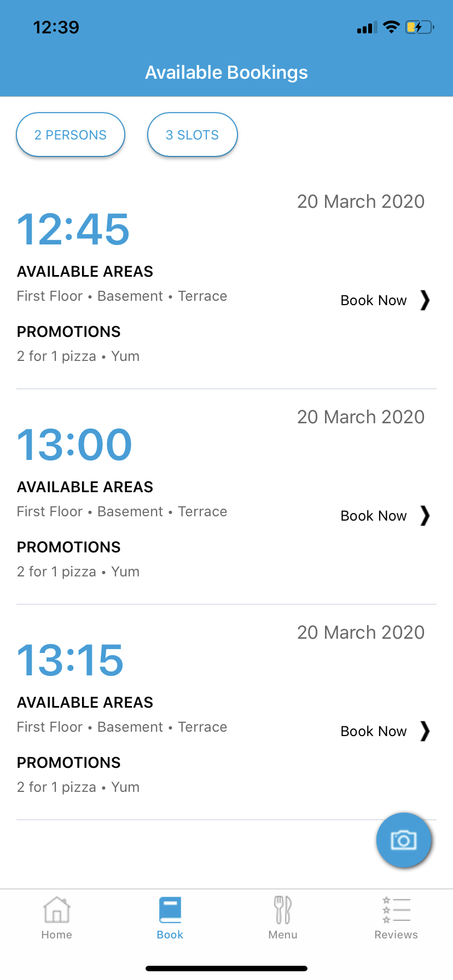Image resolution: width=453 pixels, height=980 pixels.
Task: Tap the cellular signal bars icon
Action: tap(367, 28)
